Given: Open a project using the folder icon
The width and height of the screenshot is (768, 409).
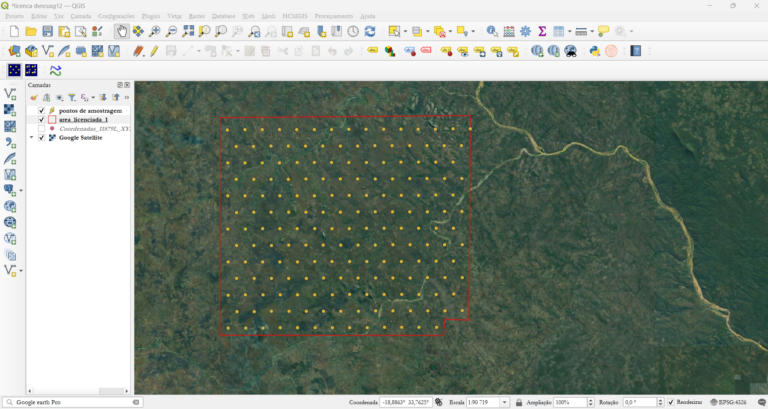Looking at the screenshot, I should [x=31, y=31].
